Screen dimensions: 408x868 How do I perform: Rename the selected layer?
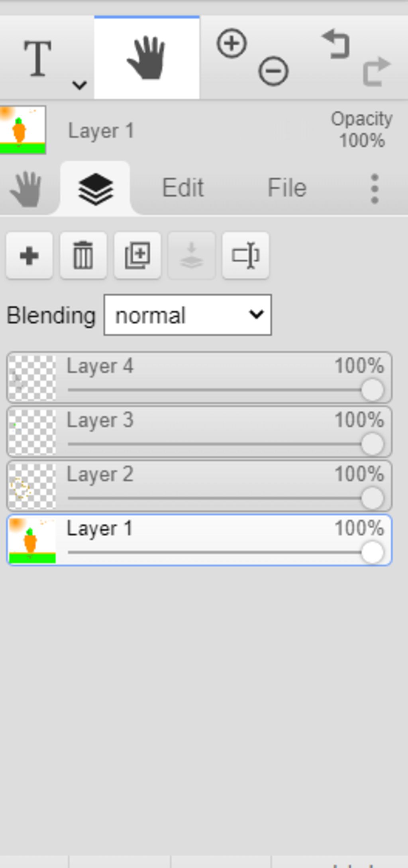[x=246, y=256]
